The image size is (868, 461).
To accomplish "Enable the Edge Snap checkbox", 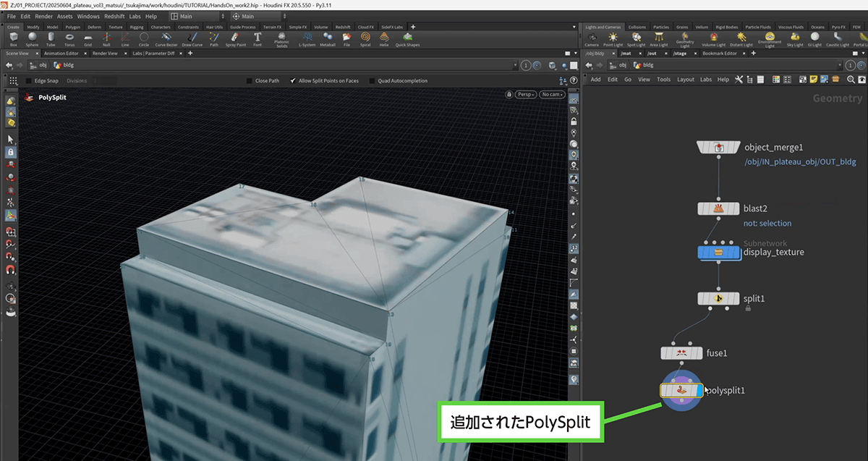I will 29,81.
